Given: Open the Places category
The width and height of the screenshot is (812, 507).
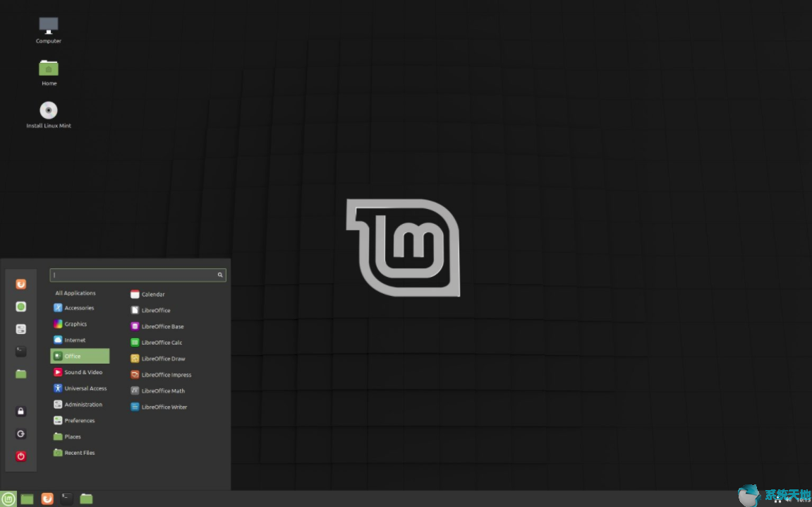Looking at the screenshot, I should (80, 436).
